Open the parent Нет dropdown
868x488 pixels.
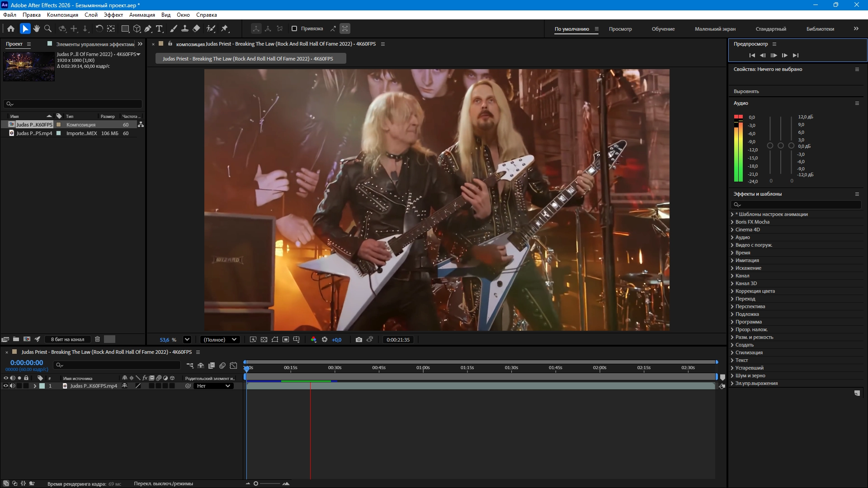214,386
